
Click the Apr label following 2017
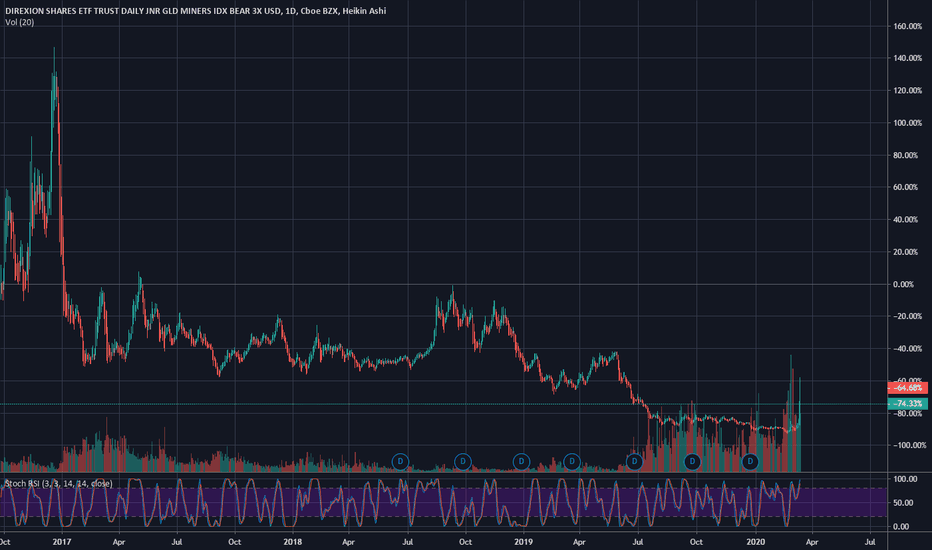pos(119,542)
